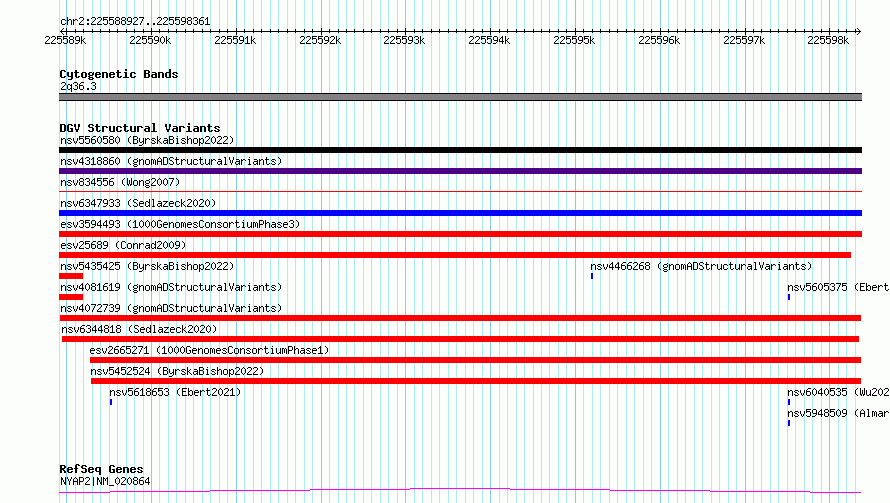Select the red esv25689 variant bar
Viewport: 890px width, 503px height.
pos(455,255)
